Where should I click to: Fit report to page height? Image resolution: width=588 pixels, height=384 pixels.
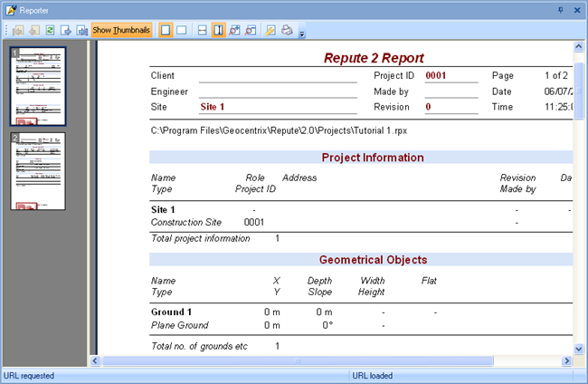[x=218, y=30]
